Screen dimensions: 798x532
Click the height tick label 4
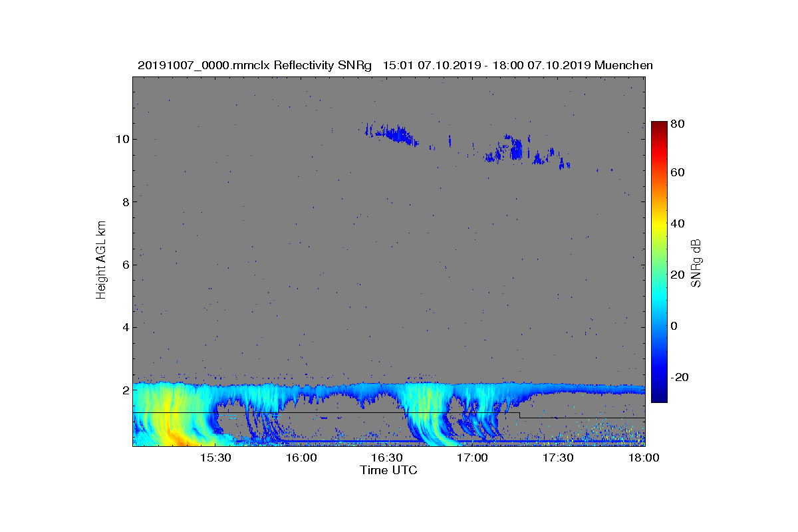pyautogui.click(x=125, y=327)
